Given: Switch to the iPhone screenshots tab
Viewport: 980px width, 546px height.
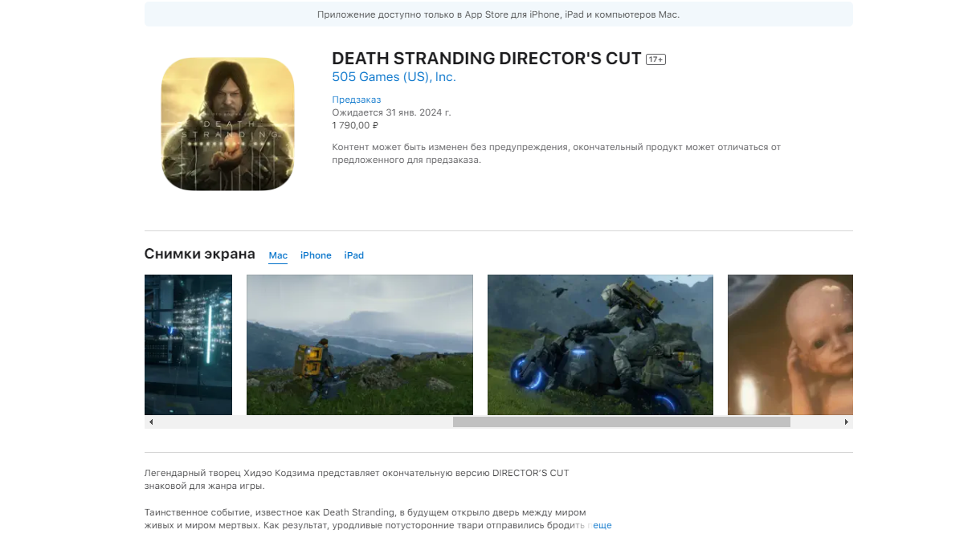Looking at the screenshot, I should pyautogui.click(x=316, y=255).
